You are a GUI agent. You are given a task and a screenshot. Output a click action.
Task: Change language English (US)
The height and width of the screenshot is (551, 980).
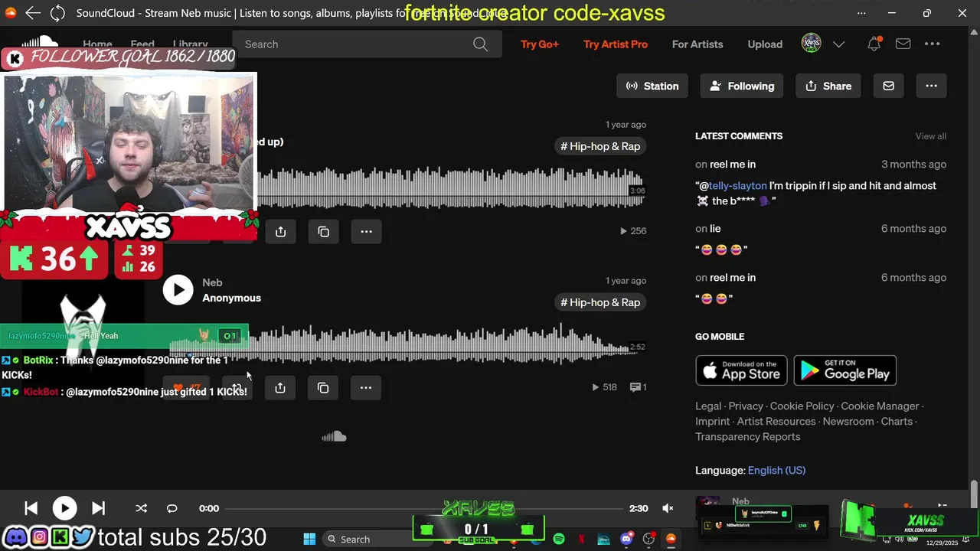pos(776,471)
